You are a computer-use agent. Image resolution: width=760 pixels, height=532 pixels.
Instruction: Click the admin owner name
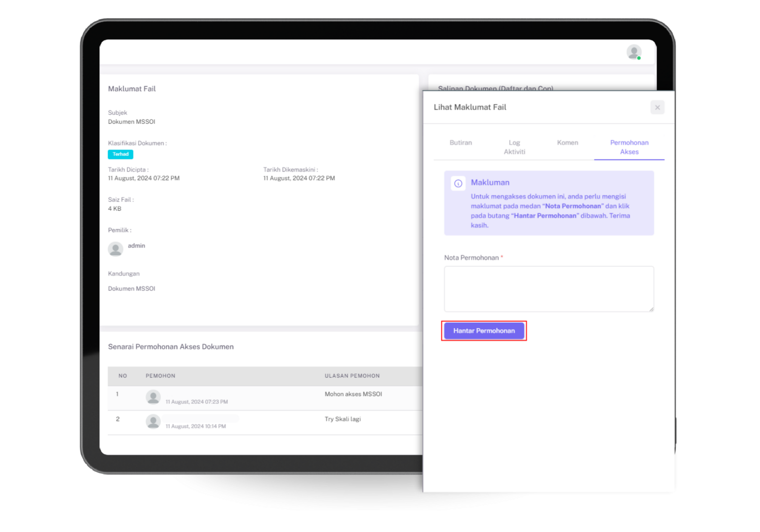click(137, 246)
